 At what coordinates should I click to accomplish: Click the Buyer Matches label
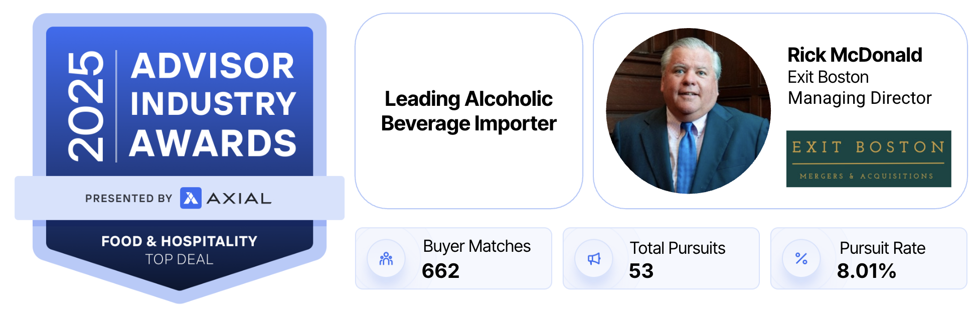tap(476, 246)
